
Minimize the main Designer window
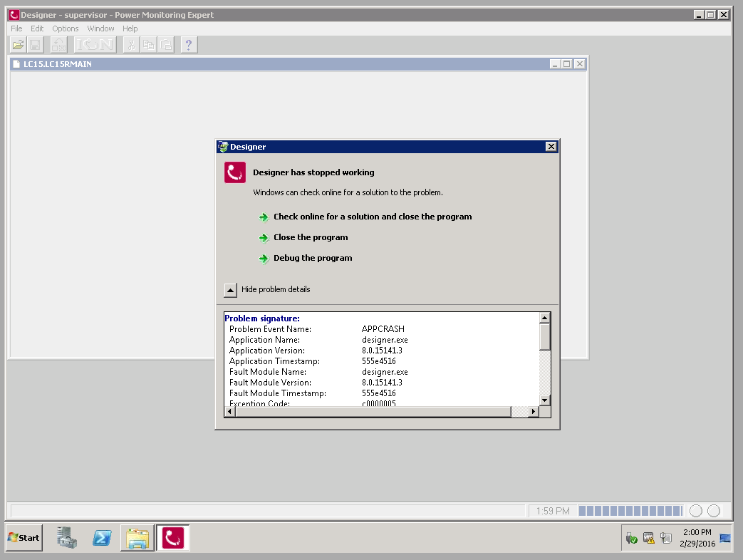pos(699,15)
